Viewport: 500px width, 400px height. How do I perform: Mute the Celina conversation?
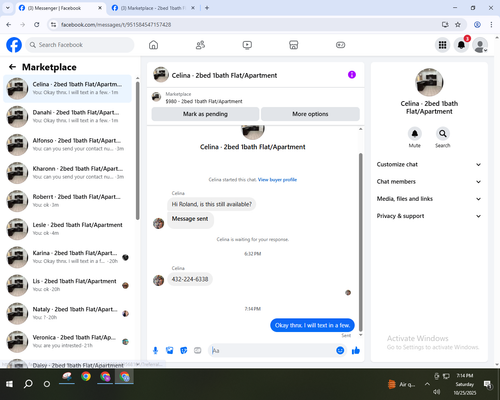click(415, 134)
